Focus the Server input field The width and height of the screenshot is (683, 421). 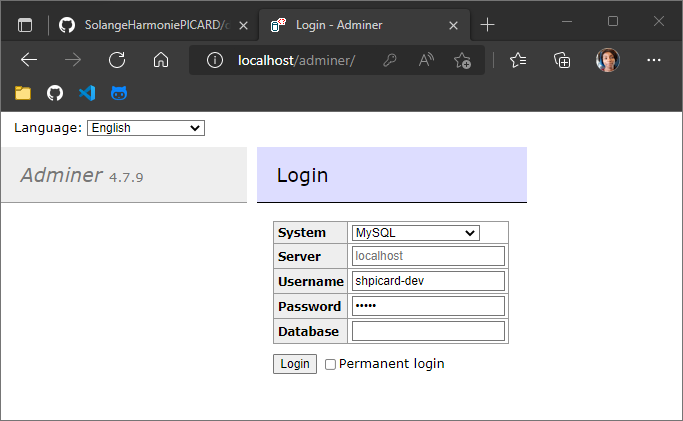click(x=428, y=256)
